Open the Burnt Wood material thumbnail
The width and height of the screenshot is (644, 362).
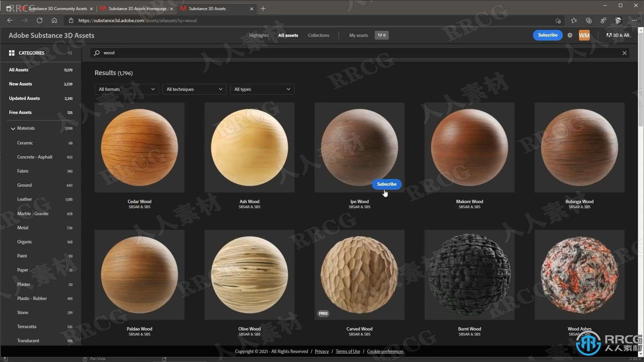click(470, 275)
